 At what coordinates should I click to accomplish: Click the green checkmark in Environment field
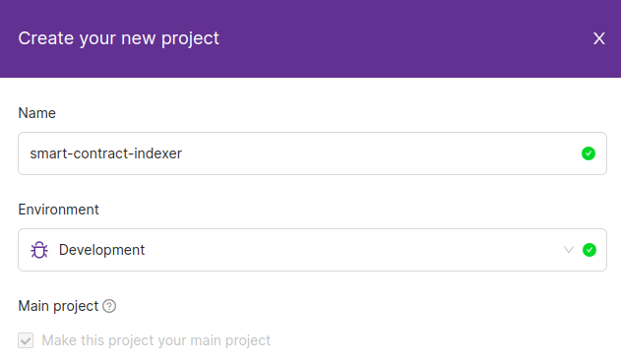590,250
